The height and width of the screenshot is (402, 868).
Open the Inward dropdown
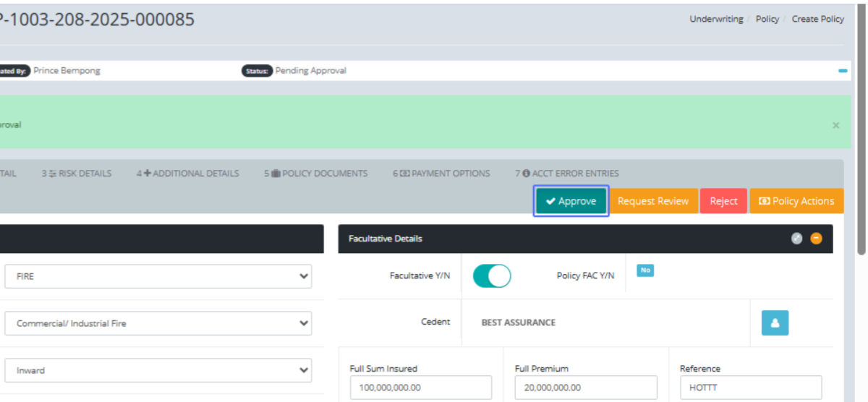[x=158, y=370]
